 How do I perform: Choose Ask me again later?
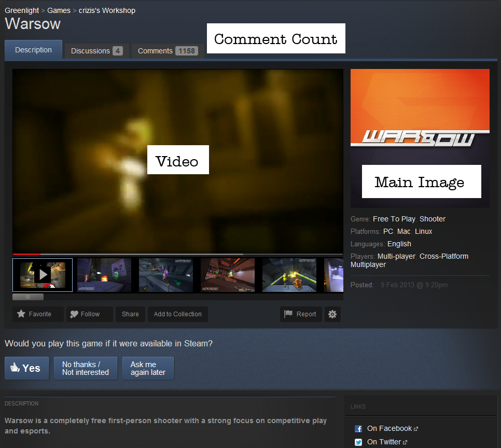148,368
